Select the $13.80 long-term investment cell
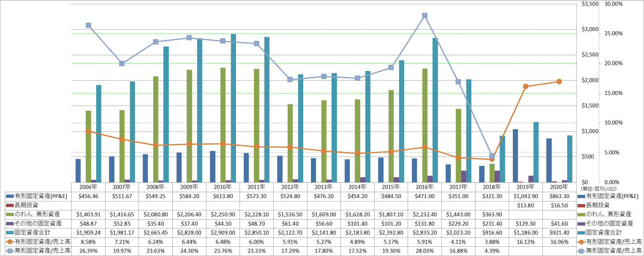The height and width of the screenshot is (256, 644). pos(526,205)
